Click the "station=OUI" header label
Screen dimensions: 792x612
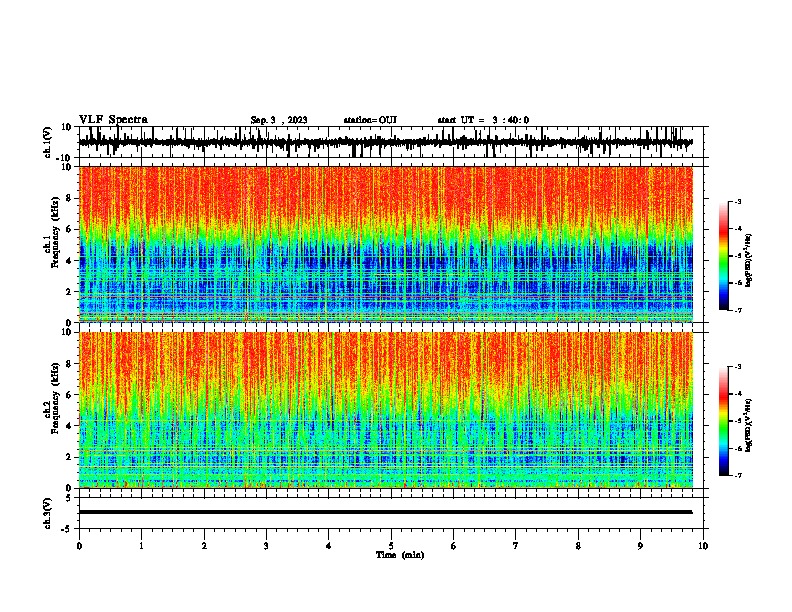coord(370,120)
